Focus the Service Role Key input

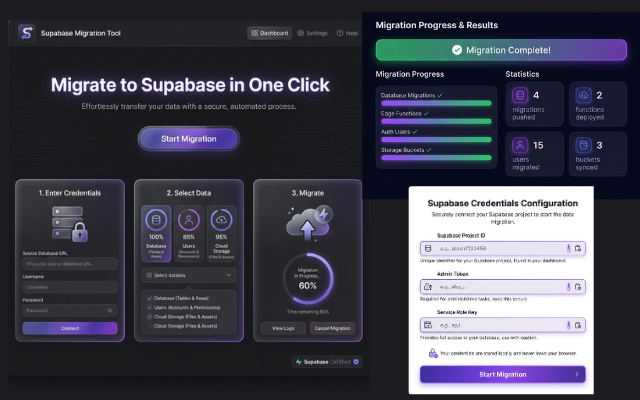point(503,325)
